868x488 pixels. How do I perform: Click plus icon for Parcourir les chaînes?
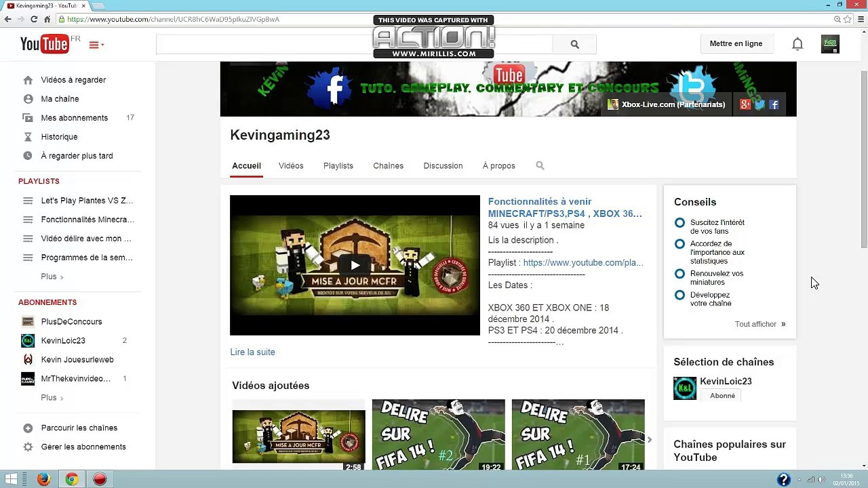pos(28,428)
